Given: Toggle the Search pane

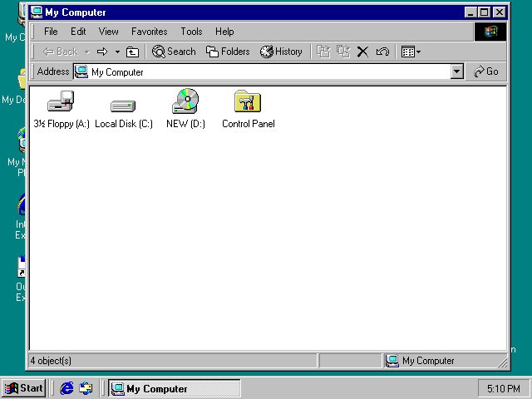Looking at the screenshot, I should click(x=174, y=52).
